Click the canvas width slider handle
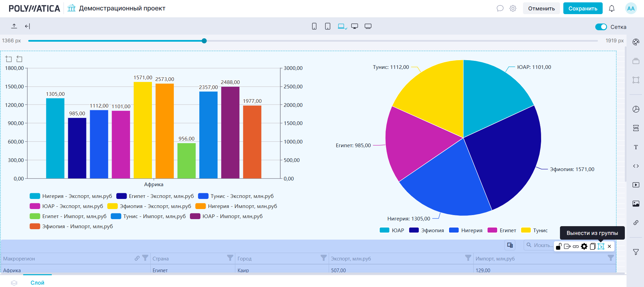 click(204, 41)
